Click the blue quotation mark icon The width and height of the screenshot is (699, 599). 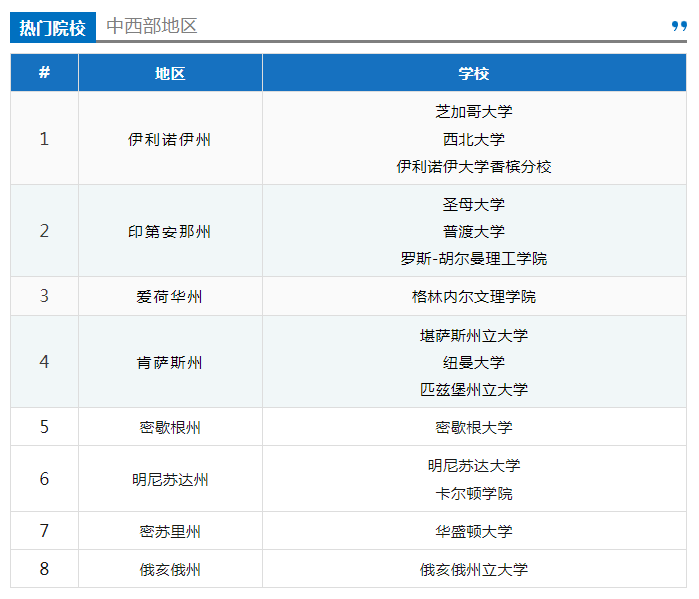tap(679, 27)
